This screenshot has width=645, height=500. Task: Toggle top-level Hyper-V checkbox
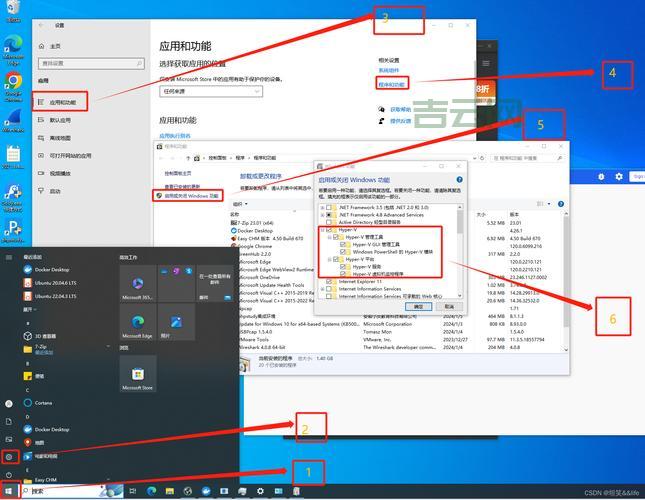[329, 230]
